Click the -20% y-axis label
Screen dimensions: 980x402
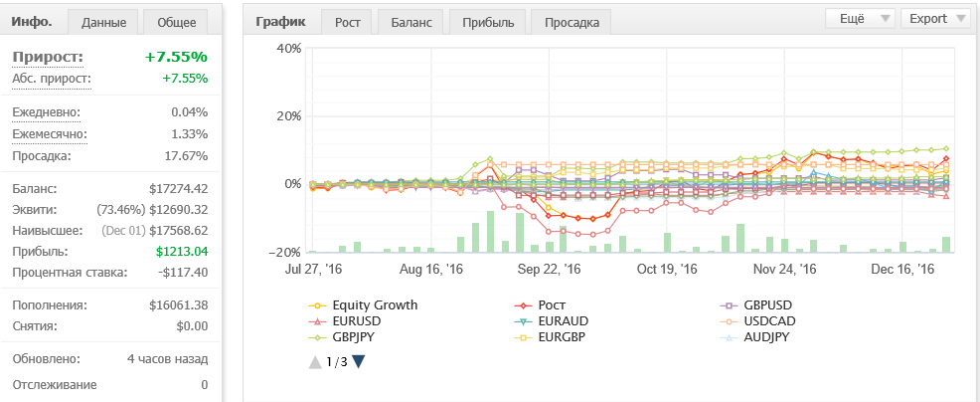click(287, 252)
